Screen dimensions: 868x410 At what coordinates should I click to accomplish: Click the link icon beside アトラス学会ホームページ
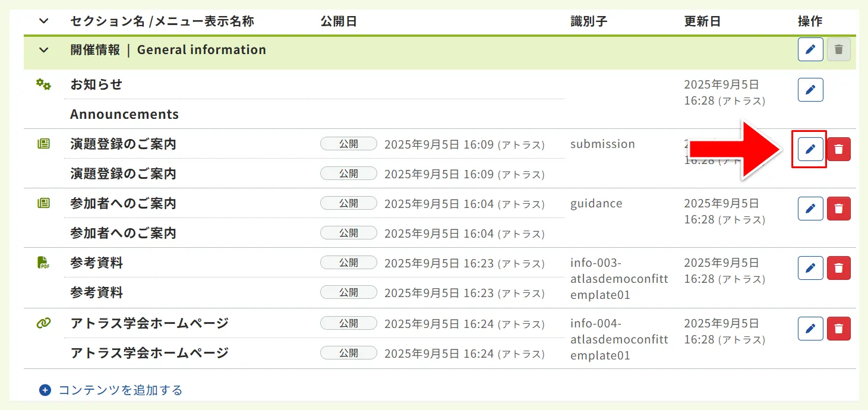pos(42,323)
